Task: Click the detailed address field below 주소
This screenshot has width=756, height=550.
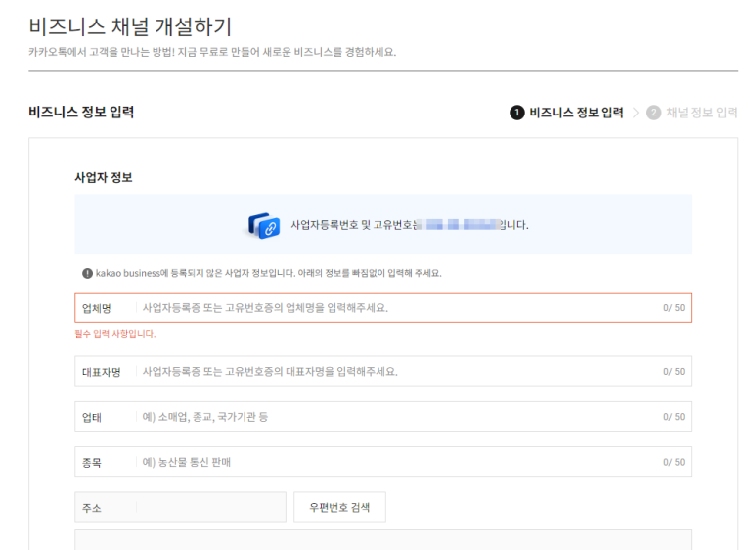Action: click(383, 540)
